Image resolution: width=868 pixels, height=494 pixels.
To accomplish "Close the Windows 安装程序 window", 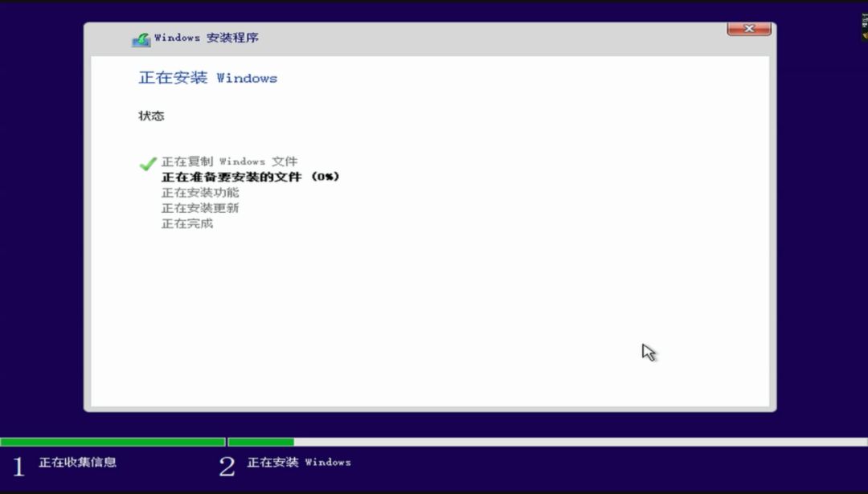I will [x=748, y=28].
